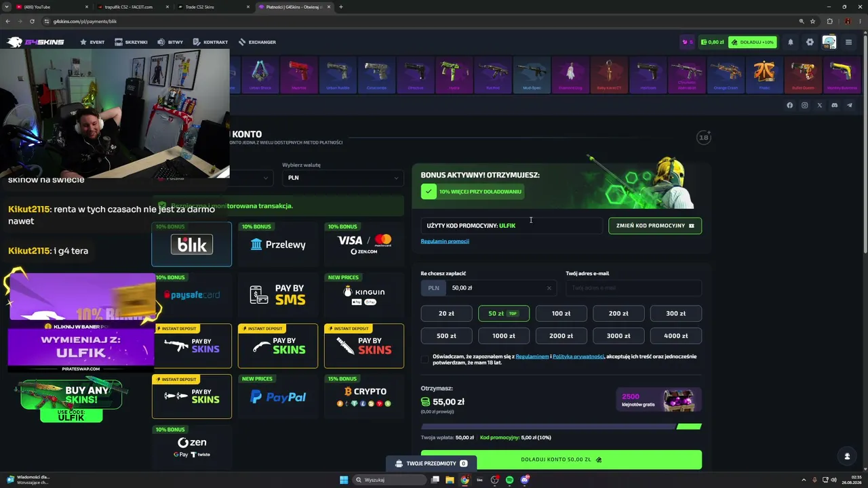Switch to the Trade CS2 Skins tab
Viewport: 868px width, 488px height.
(x=213, y=7)
